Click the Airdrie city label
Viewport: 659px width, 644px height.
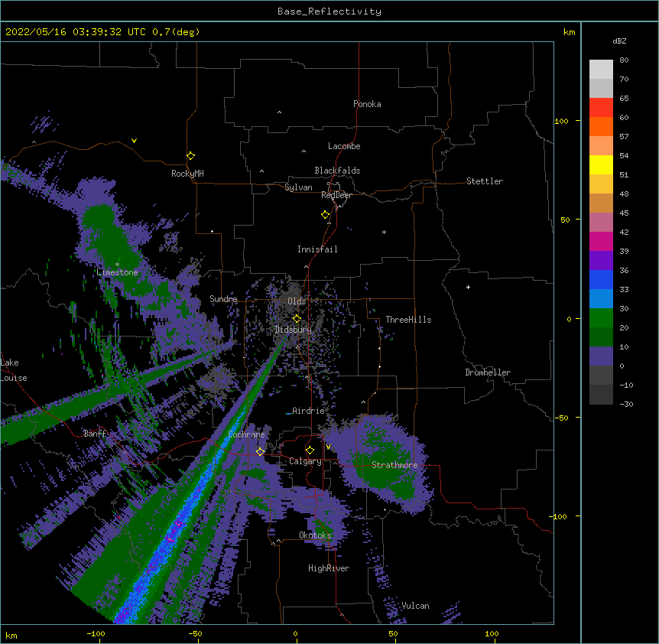click(309, 411)
